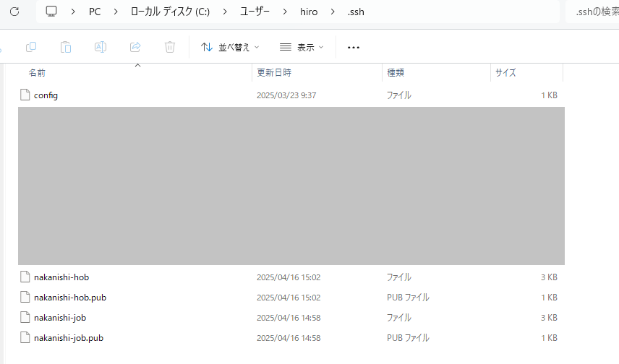
Task: Click file icon of config
Action: pos(25,95)
